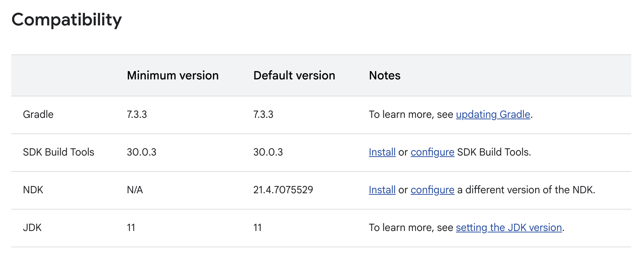
Task: Click the NDK default version 21.4.7075529
Action: click(x=283, y=190)
